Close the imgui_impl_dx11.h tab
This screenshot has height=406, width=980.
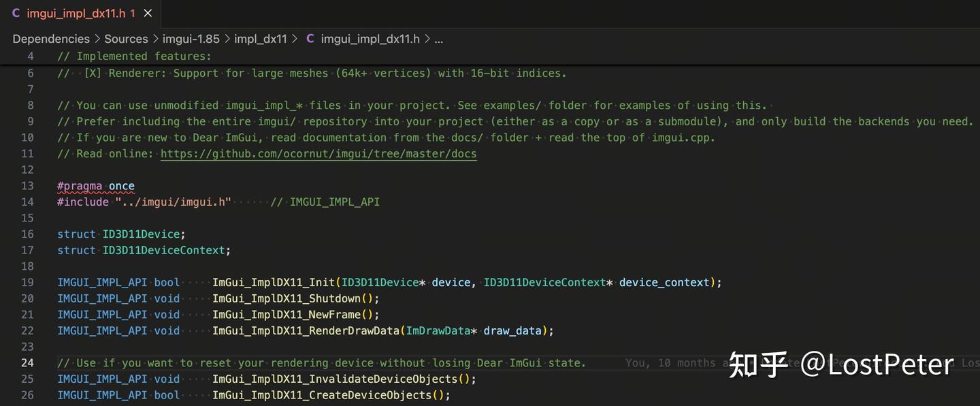(147, 12)
